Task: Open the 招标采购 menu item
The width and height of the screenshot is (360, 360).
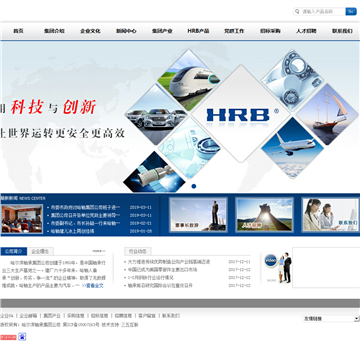Action: tap(270, 31)
